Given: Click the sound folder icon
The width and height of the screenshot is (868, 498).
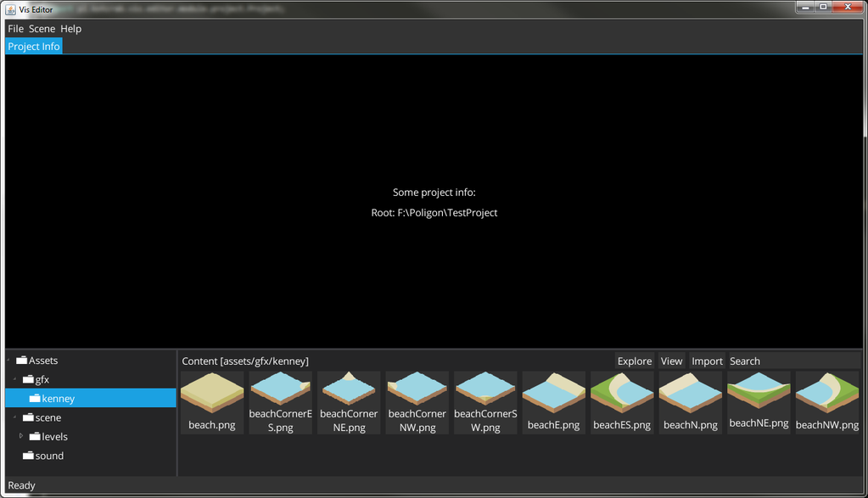Looking at the screenshot, I should tap(29, 456).
